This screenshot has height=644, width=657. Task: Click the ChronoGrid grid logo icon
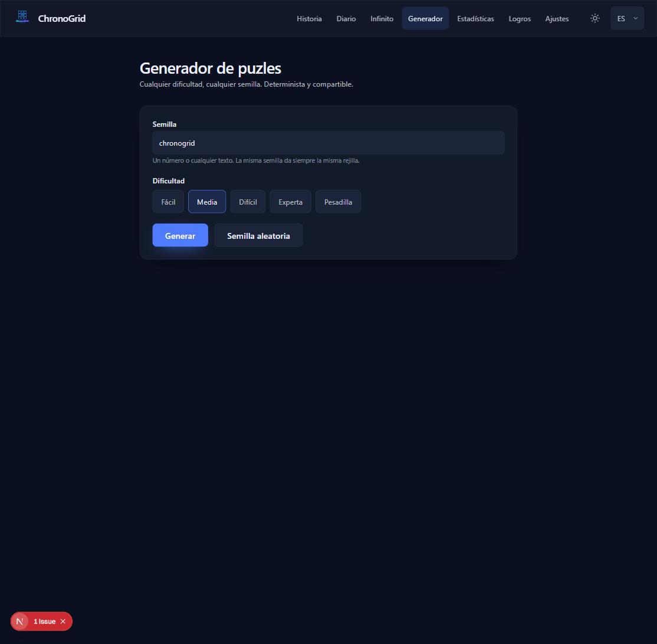tap(22, 17)
